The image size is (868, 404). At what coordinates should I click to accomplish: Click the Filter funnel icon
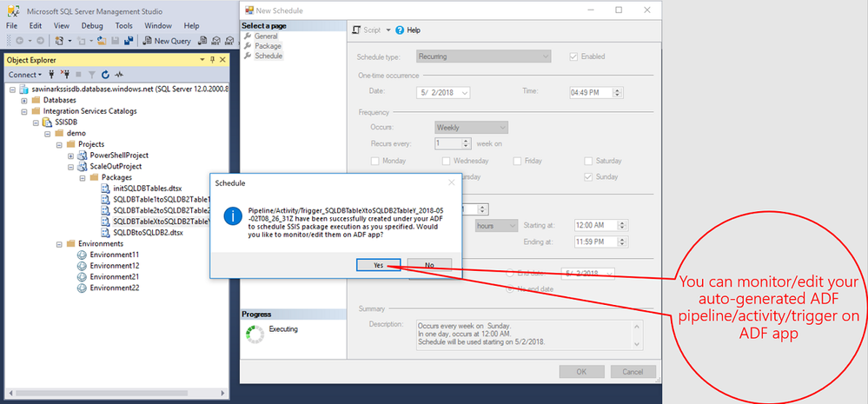[92, 74]
